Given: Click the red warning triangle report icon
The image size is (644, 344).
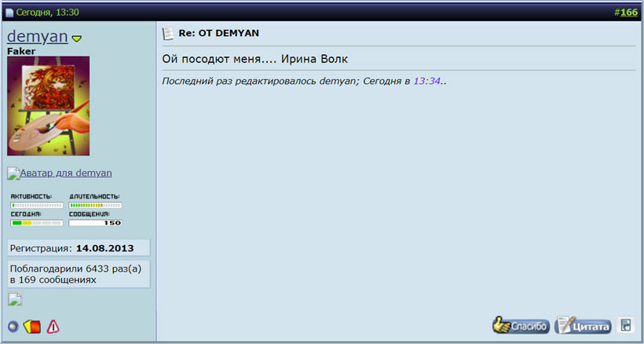Looking at the screenshot, I should coord(53,326).
